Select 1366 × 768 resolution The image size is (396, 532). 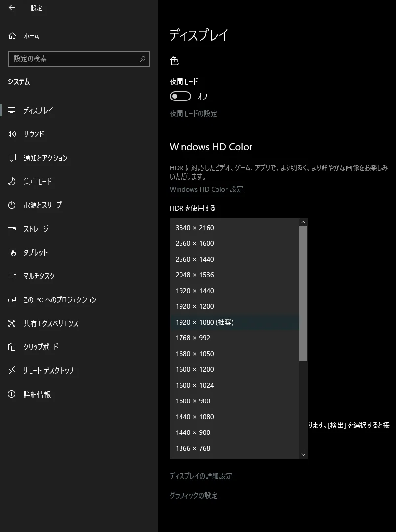pyautogui.click(x=235, y=449)
